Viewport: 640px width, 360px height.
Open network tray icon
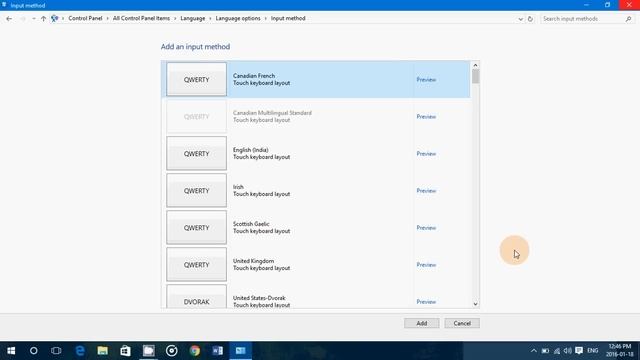tap(557, 351)
